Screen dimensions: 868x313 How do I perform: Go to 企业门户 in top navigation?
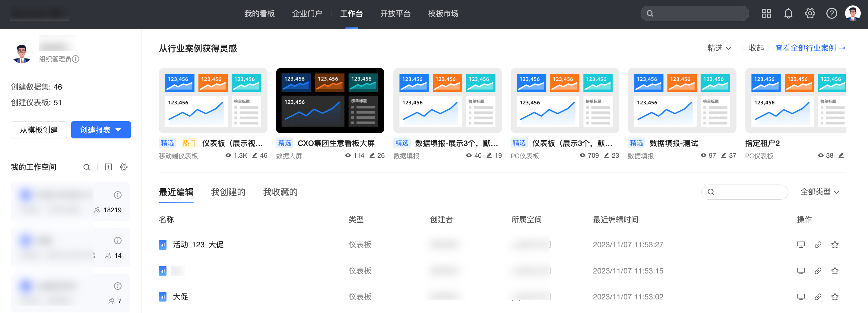tap(307, 14)
